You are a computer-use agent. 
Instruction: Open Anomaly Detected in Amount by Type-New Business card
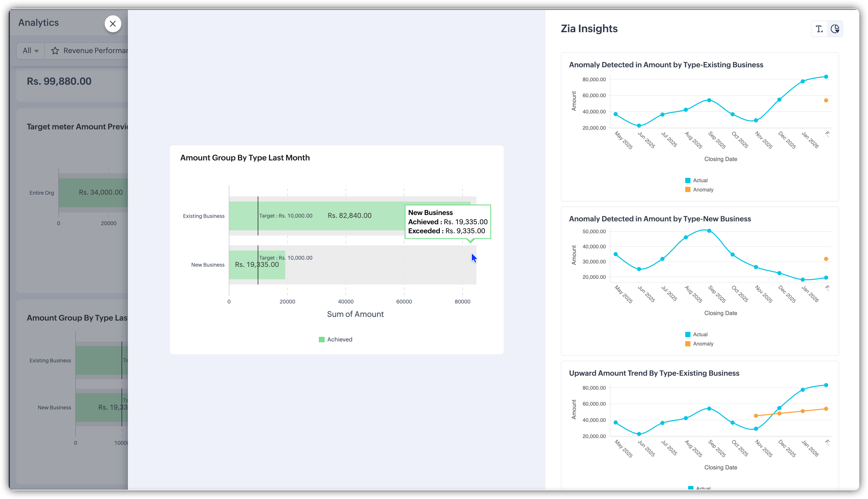[x=660, y=219]
